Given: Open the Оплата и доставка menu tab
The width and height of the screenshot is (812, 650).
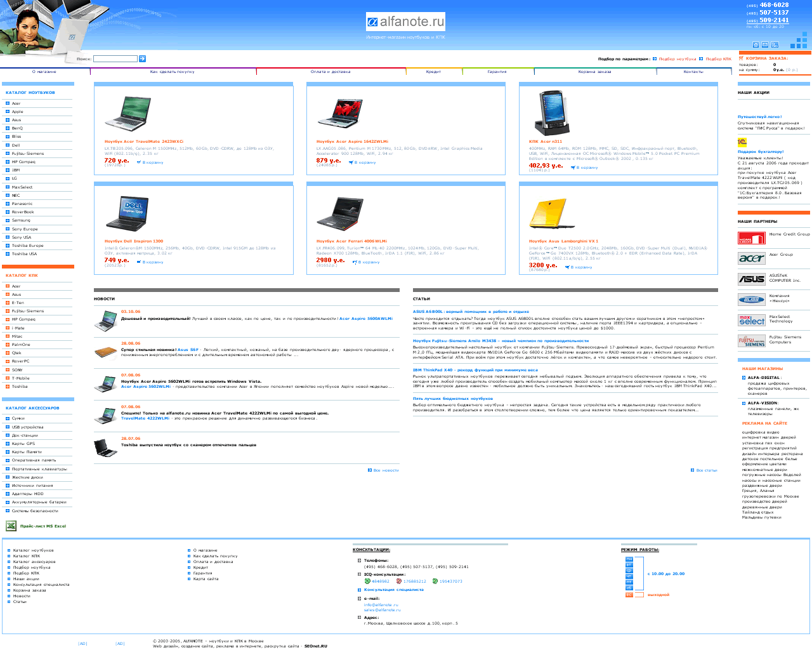Looking at the screenshot, I should [331, 72].
